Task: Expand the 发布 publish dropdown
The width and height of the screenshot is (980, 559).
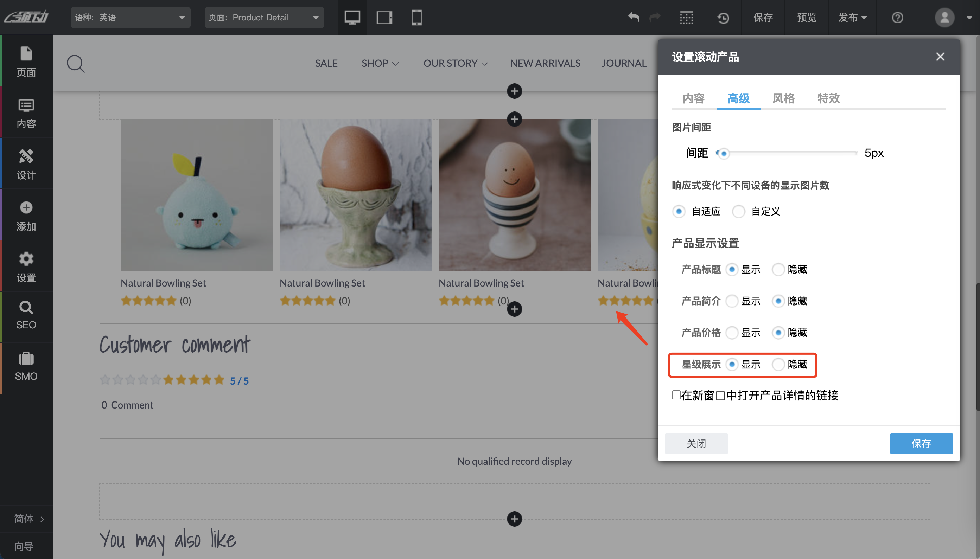Action: pos(852,18)
